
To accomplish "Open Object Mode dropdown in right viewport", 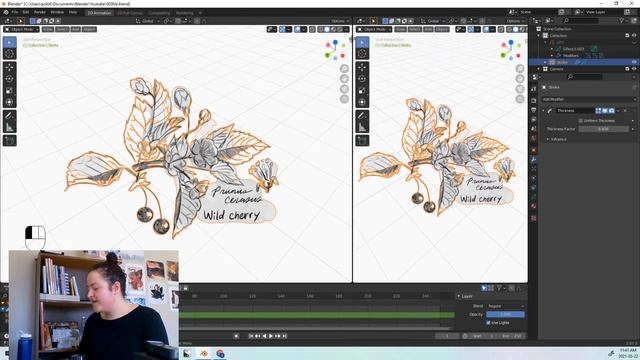I will [374, 29].
